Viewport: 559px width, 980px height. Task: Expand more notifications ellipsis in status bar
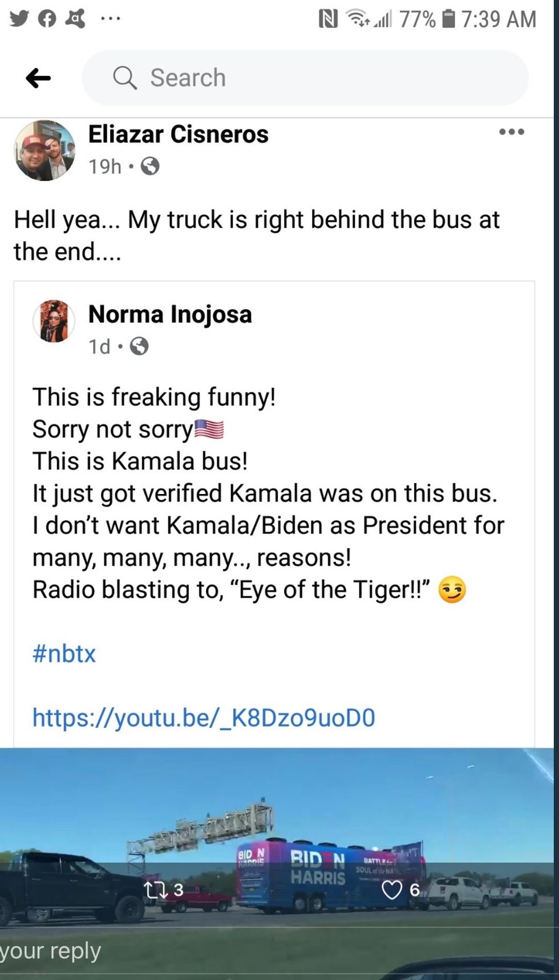pos(110,19)
